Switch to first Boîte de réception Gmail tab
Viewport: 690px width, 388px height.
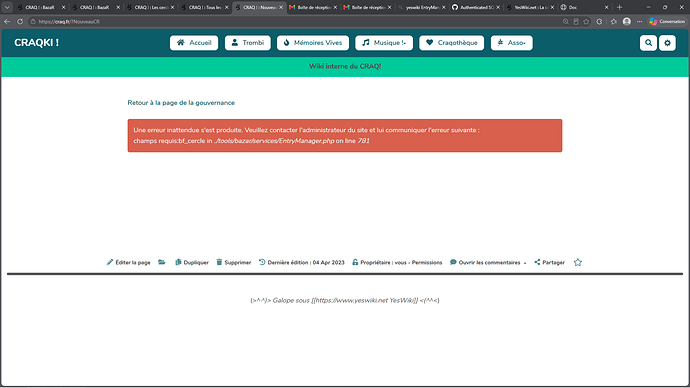[x=313, y=7]
